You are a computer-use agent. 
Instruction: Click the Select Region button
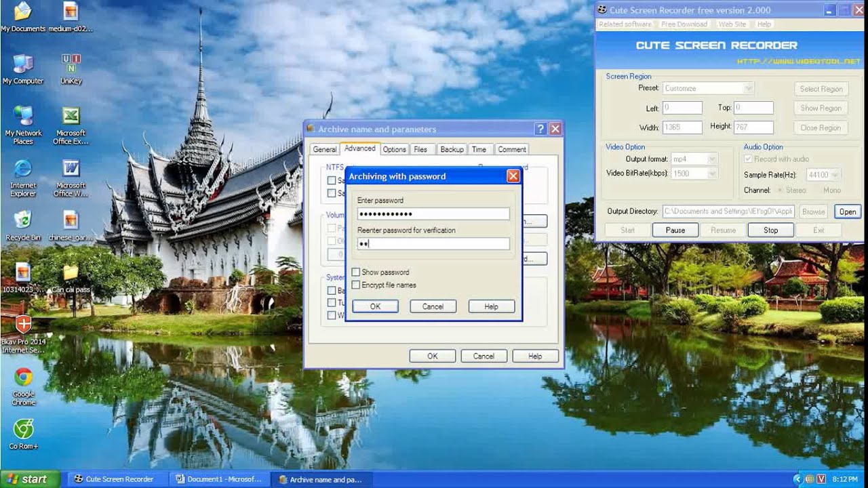click(821, 89)
